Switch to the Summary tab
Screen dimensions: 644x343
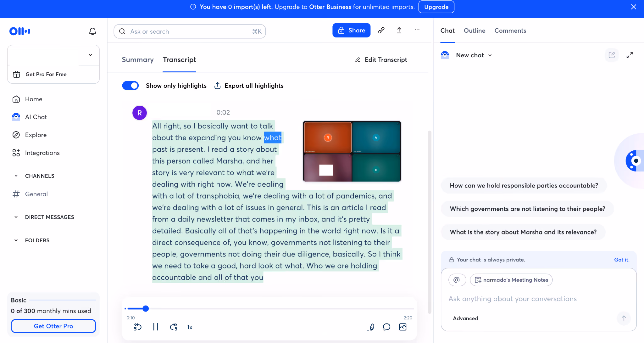coord(138,60)
